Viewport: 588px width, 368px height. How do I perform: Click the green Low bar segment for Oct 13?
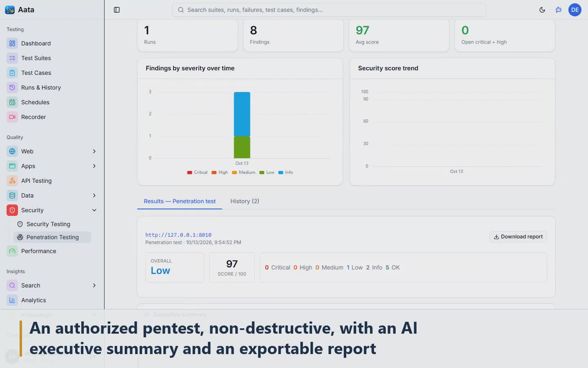pos(242,147)
